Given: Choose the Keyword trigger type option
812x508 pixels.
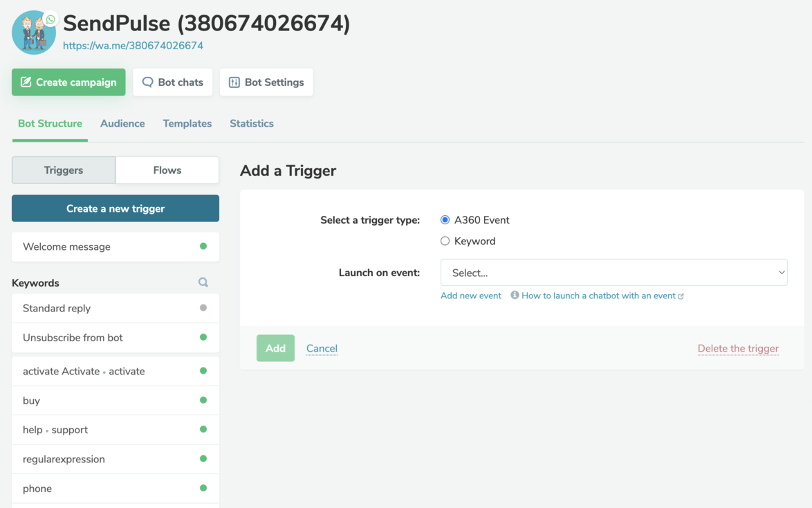Looking at the screenshot, I should (445, 241).
